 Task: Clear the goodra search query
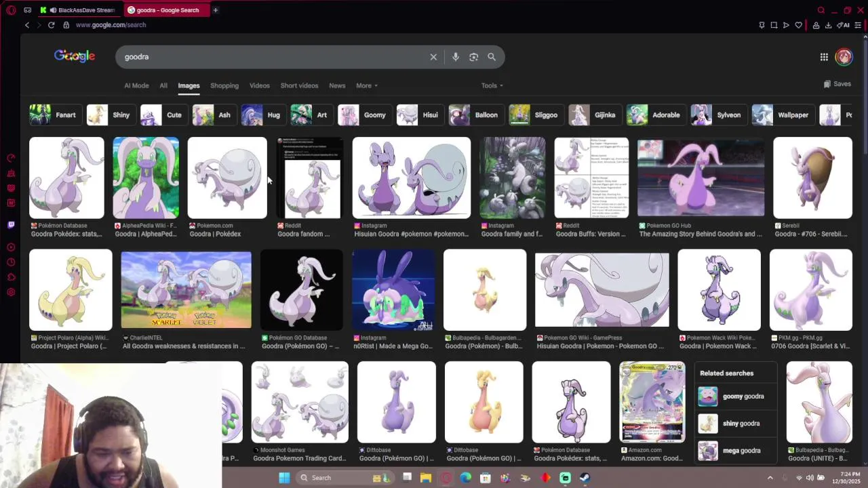coord(433,57)
